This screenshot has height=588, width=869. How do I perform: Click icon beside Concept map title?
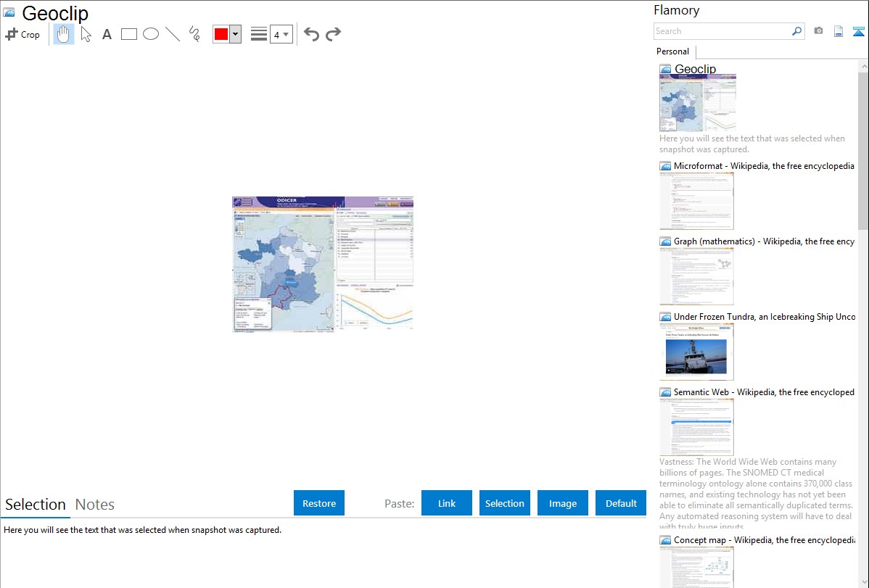coord(665,540)
